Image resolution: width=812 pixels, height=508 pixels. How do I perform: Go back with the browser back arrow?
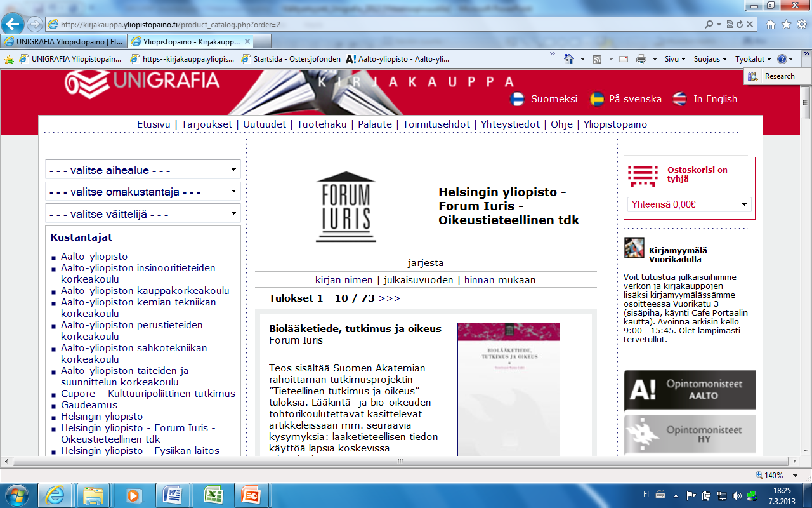[x=14, y=24]
